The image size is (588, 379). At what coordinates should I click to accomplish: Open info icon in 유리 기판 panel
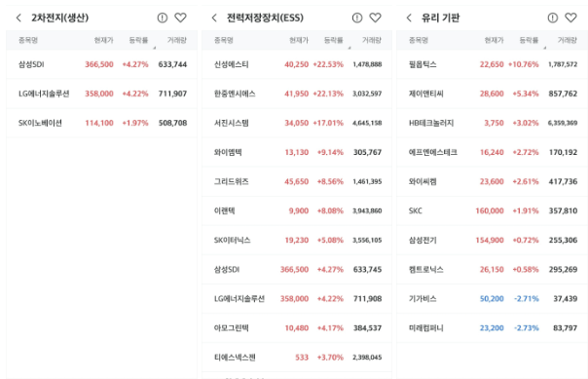pyautogui.click(x=553, y=18)
